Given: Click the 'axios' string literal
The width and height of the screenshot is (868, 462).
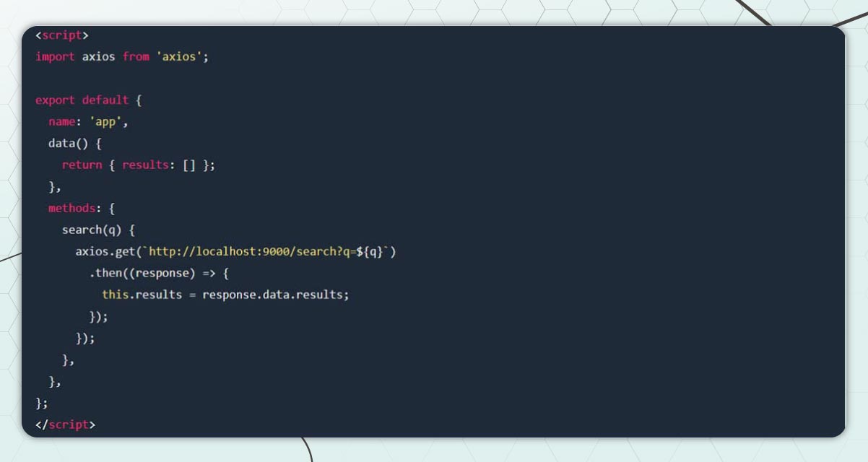Looking at the screenshot, I should (179, 56).
